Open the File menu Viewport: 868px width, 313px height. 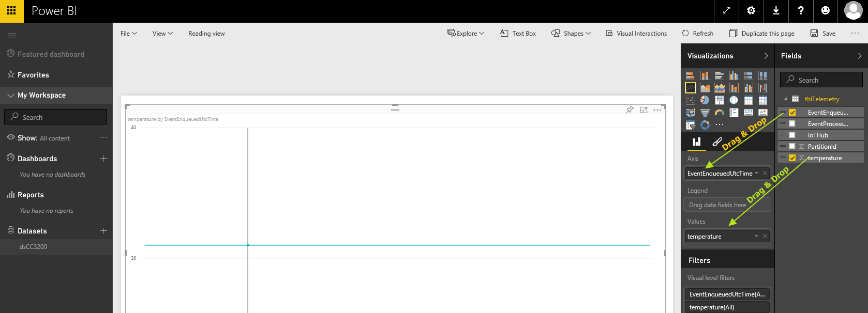click(x=129, y=34)
